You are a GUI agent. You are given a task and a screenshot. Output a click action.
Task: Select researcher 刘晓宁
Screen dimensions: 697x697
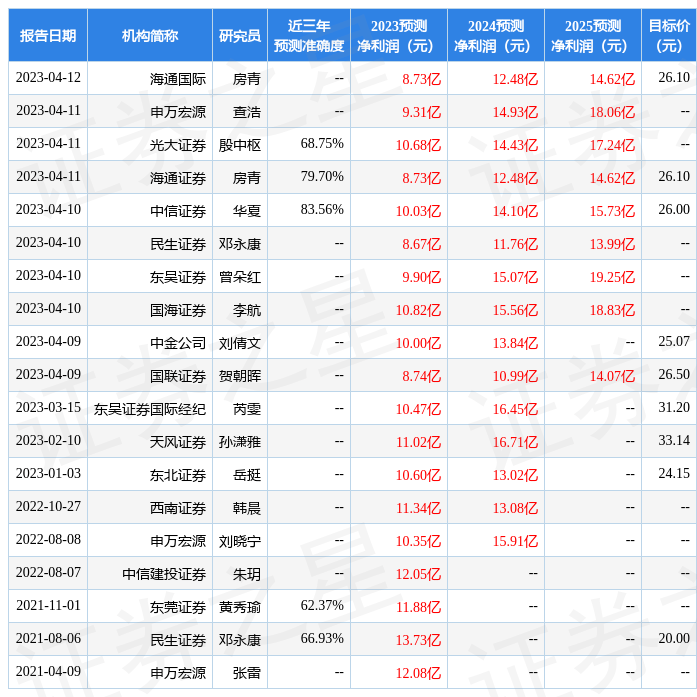pos(240,541)
